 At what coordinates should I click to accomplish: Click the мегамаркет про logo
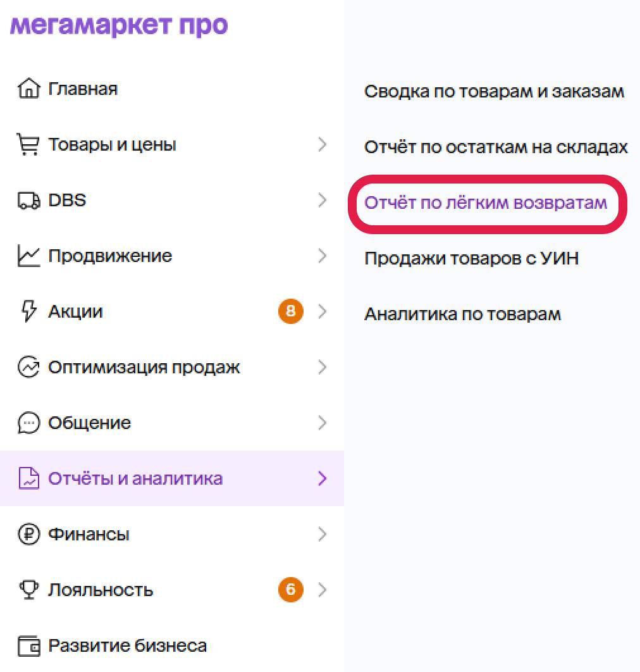pos(119,26)
